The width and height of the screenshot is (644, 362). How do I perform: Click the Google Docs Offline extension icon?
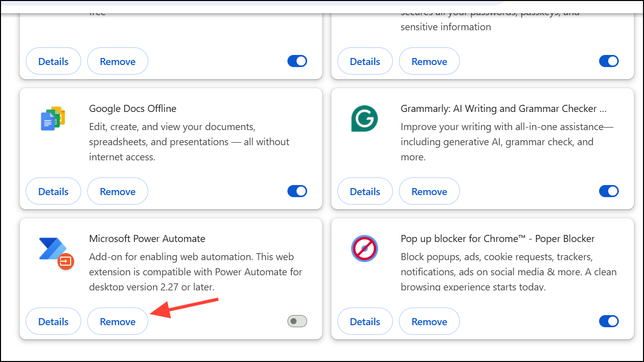53,119
